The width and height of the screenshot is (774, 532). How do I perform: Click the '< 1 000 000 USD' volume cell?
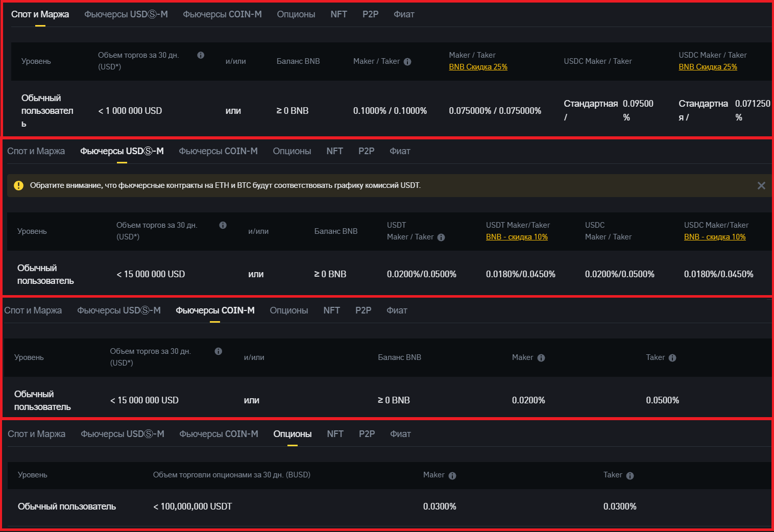point(130,111)
